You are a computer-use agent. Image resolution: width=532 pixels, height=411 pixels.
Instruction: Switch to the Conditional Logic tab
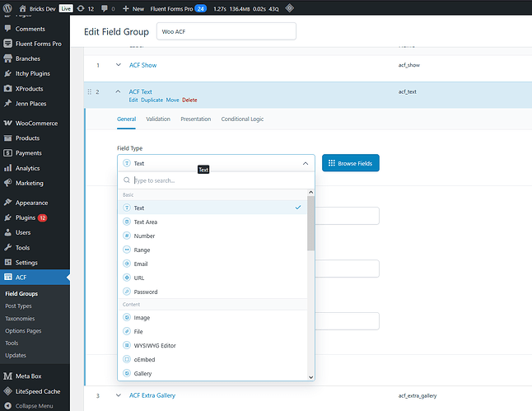(x=242, y=119)
